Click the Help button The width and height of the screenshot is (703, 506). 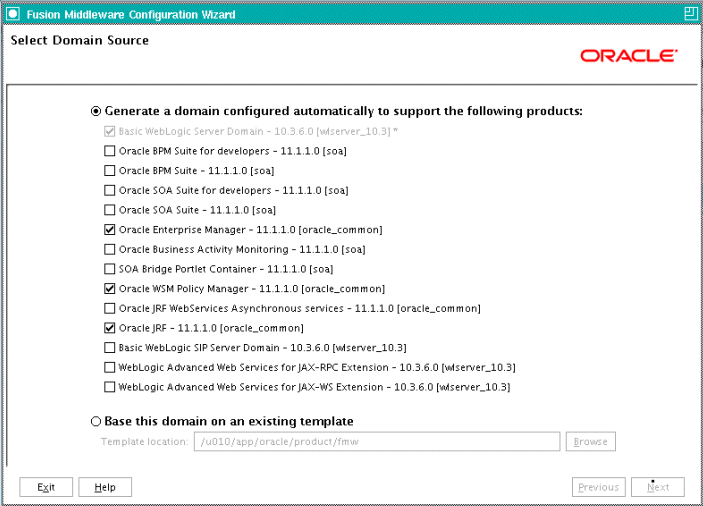[x=105, y=487]
